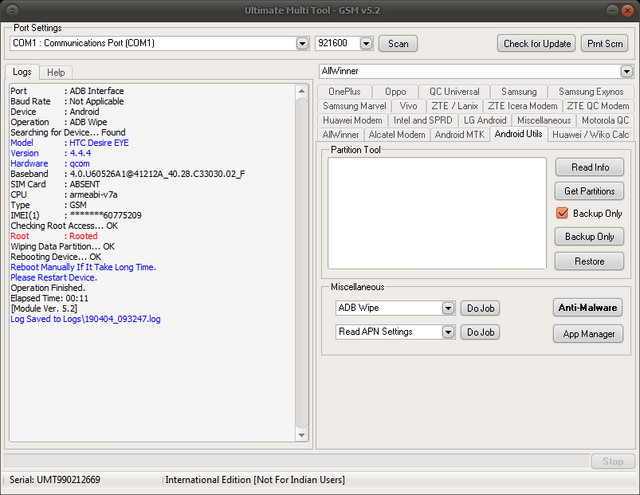Click the Serial: UMT990212669 status text
The height and width of the screenshot is (495, 640).
[x=55, y=479]
